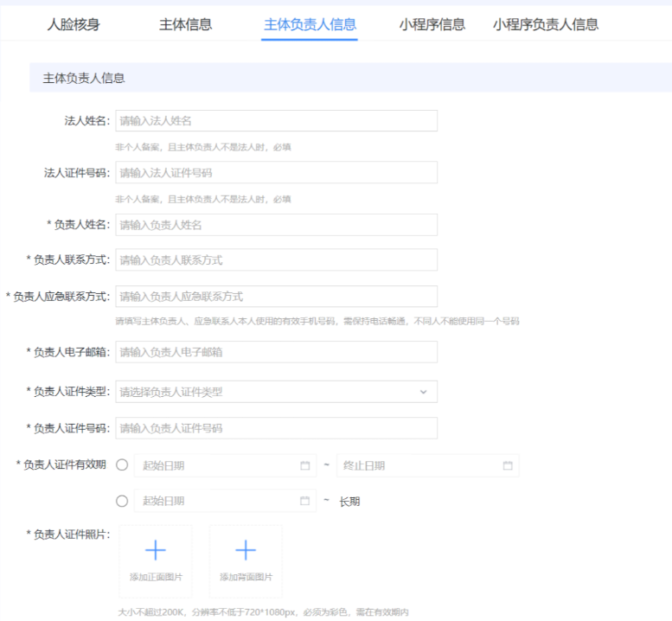Switch to the 人脸核身 tab

pyautogui.click(x=74, y=25)
